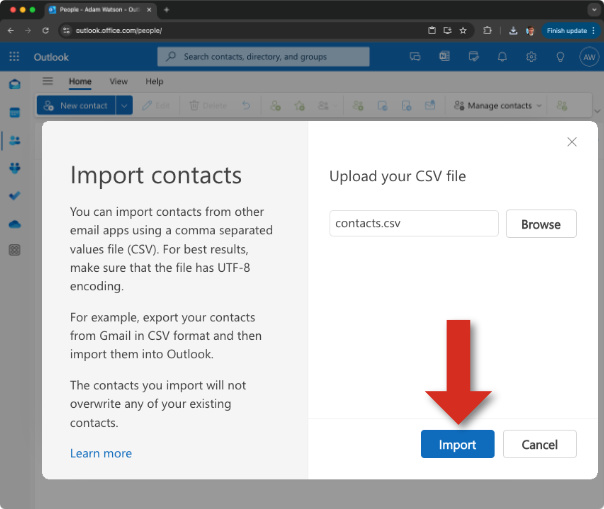
Task: Close the People browser tab
Action: tap(149, 10)
